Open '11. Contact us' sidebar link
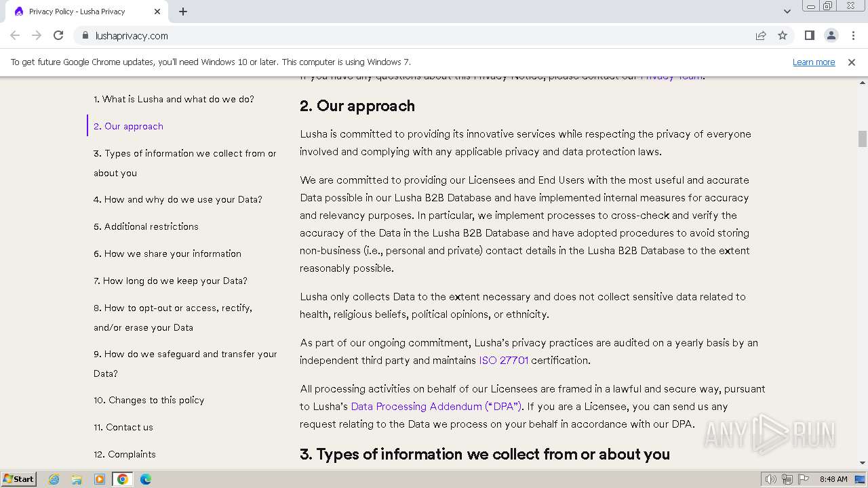868x488 pixels. tap(123, 427)
